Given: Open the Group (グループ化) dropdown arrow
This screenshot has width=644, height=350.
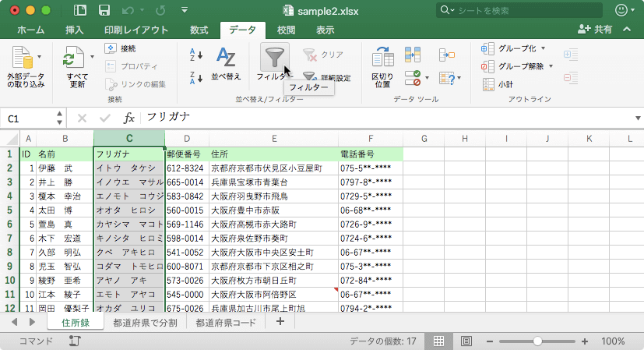Looking at the screenshot, I should tap(543, 48).
